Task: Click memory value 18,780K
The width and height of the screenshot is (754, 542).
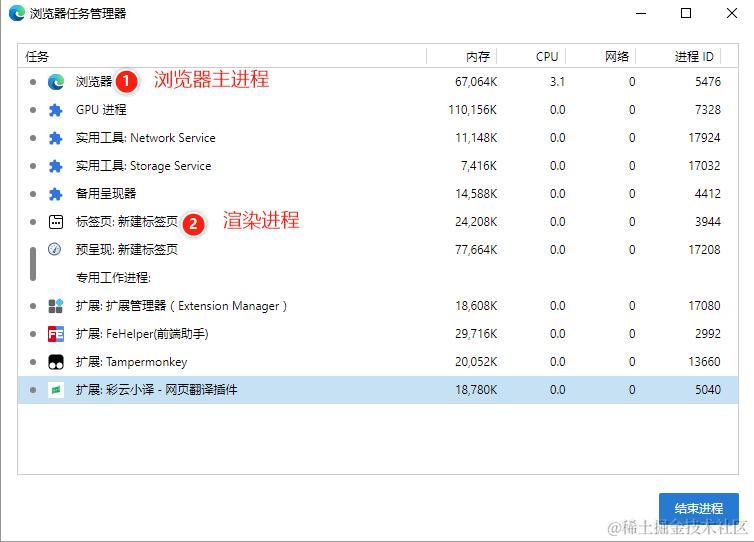Action: (476, 390)
